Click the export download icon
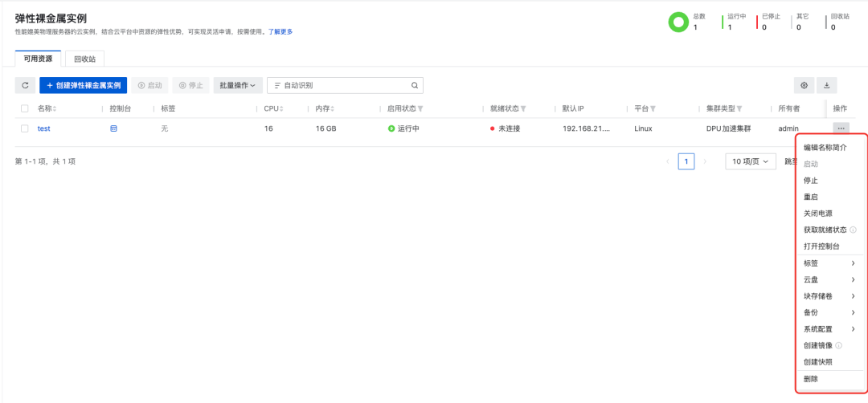 [826, 86]
